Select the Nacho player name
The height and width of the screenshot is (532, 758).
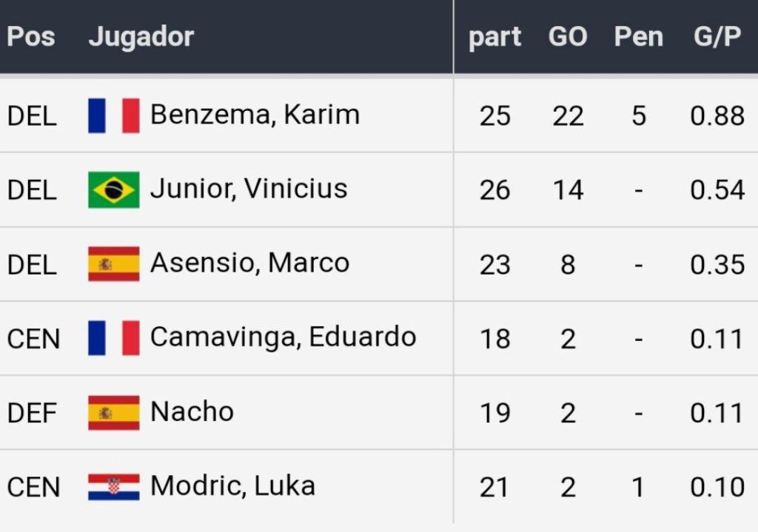point(192,411)
